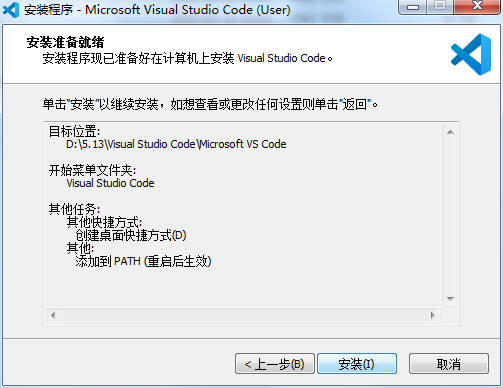Cancel setup with the 取消 button

click(449, 364)
